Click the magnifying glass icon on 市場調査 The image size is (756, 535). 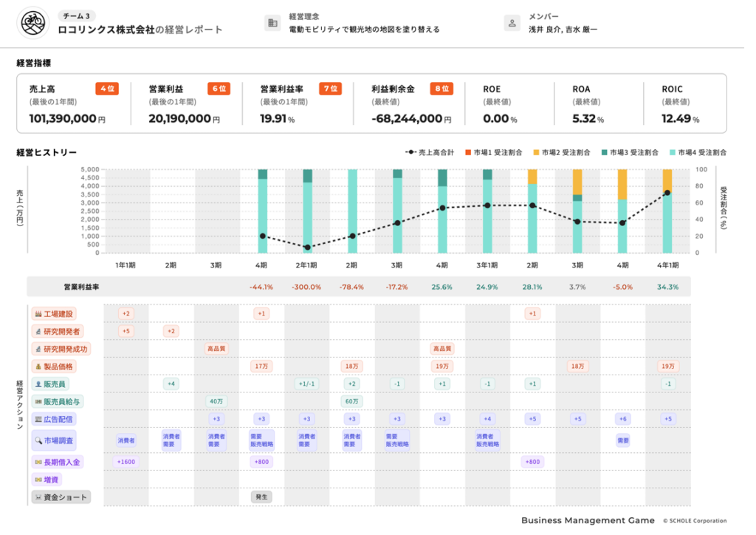38,441
